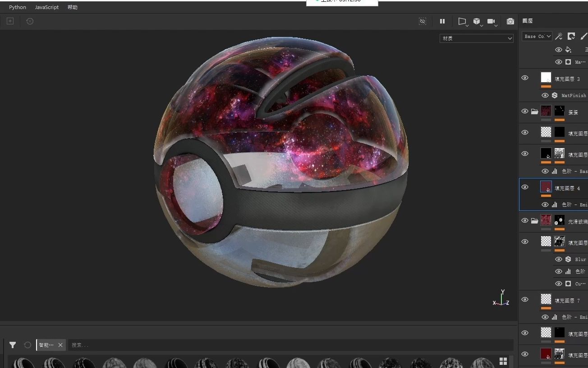
Task: Click the plus-square icon at viewport top left
Action: 10,21
